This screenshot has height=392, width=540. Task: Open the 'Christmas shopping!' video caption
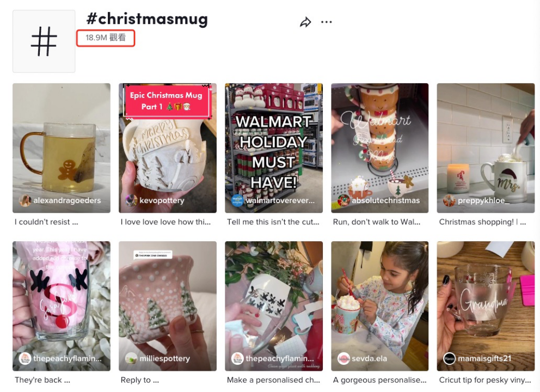tap(482, 222)
